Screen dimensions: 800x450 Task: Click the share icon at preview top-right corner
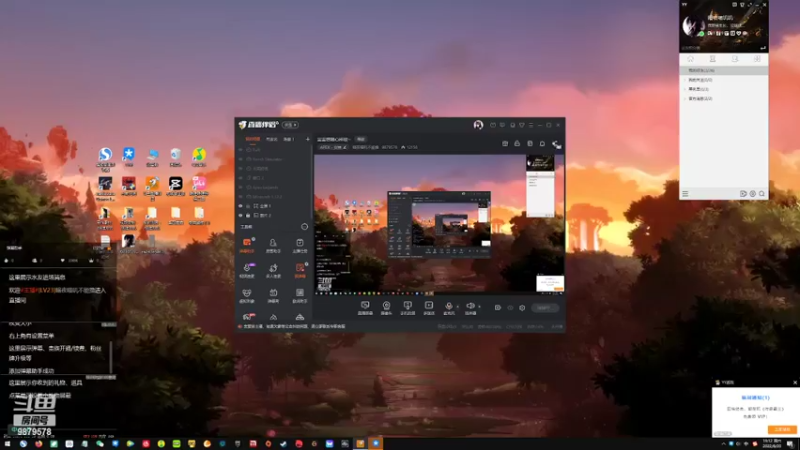point(556,144)
